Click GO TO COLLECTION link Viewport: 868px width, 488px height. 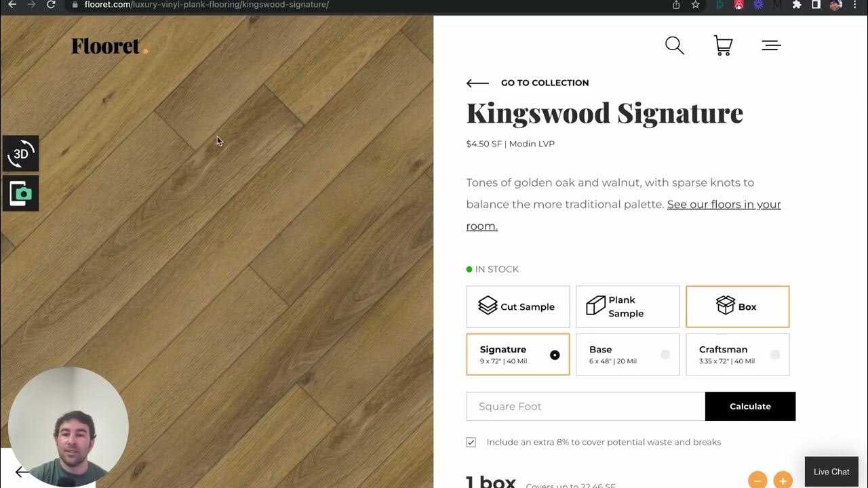pos(545,83)
